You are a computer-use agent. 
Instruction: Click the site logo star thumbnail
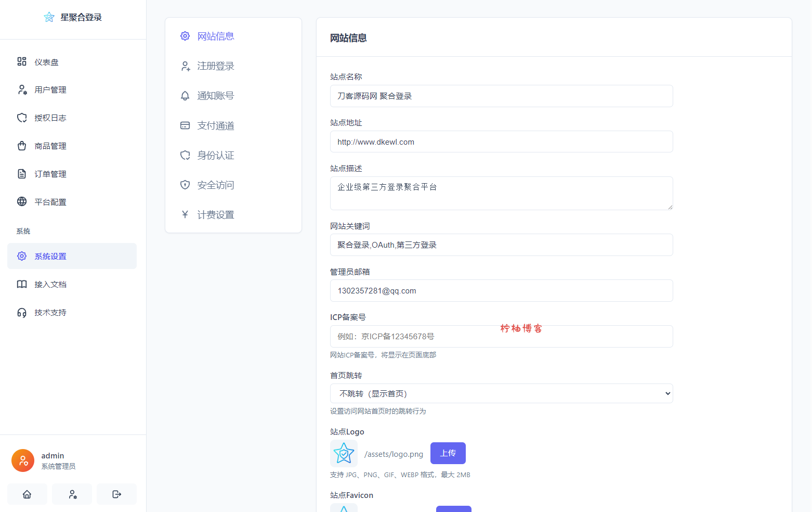coord(344,453)
